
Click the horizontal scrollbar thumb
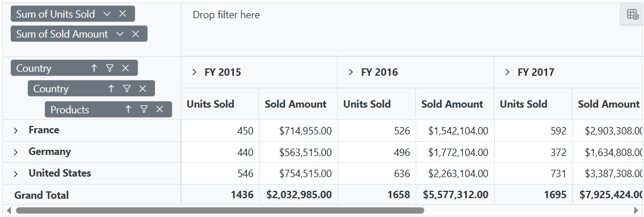coord(220,210)
